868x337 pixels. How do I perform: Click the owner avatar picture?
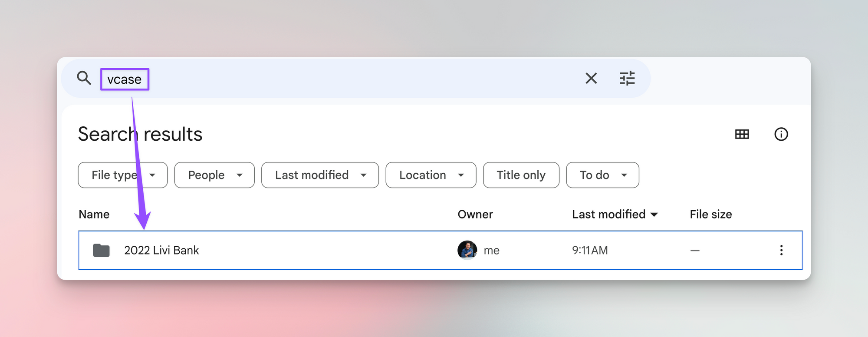point(467,250)
